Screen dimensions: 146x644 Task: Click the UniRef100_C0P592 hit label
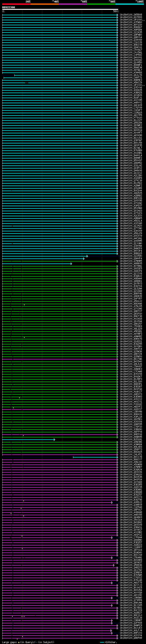[x=131, y=55]
